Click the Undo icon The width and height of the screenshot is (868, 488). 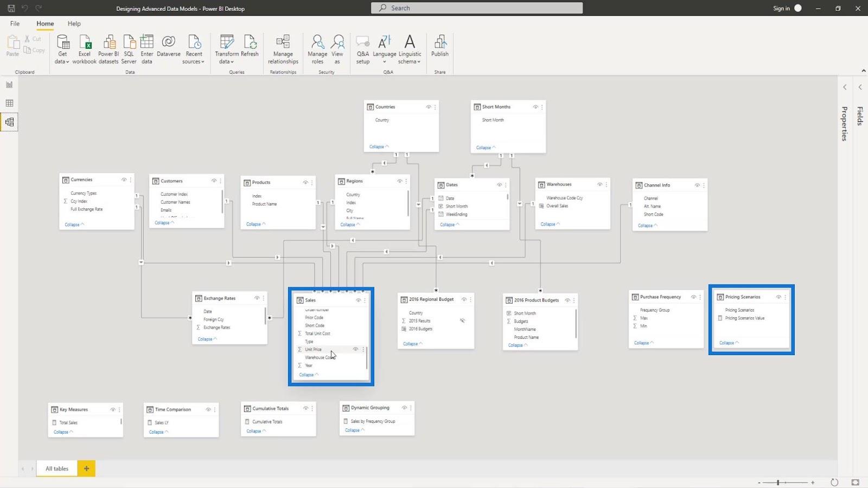tap(24, 8)
